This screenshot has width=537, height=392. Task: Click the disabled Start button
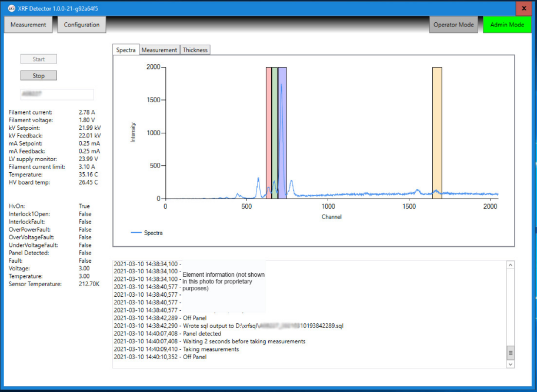39,59
